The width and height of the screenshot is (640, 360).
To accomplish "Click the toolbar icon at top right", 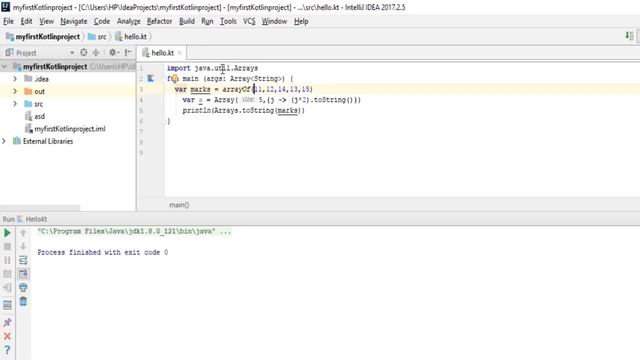I will pyautogui.click(x=629, y=36).
